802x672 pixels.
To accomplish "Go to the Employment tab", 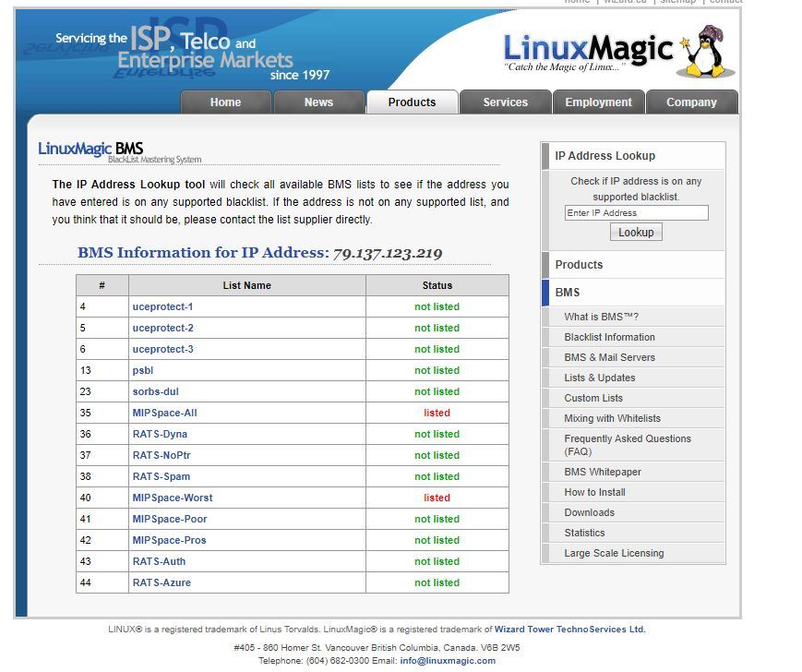I will pos(598,102).
